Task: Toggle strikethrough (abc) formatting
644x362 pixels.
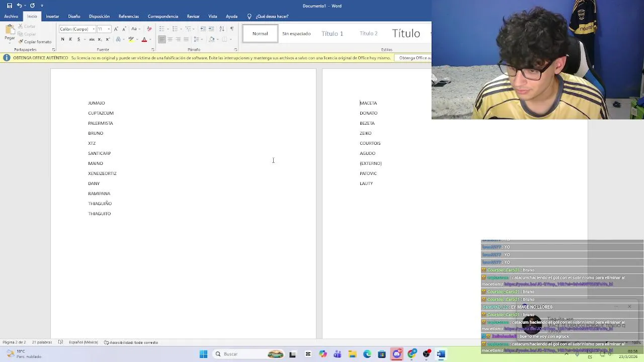Action: pyautogui.click(x=92, y=39)
